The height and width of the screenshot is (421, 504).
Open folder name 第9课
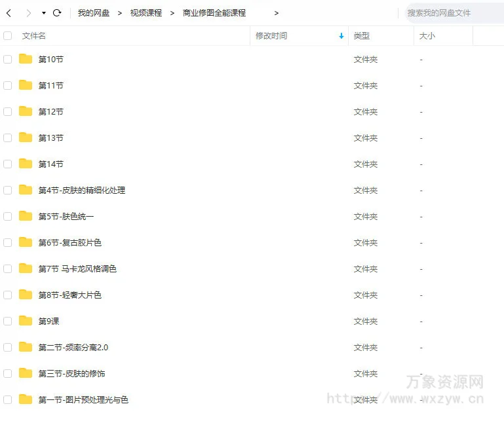pos(48,321)
